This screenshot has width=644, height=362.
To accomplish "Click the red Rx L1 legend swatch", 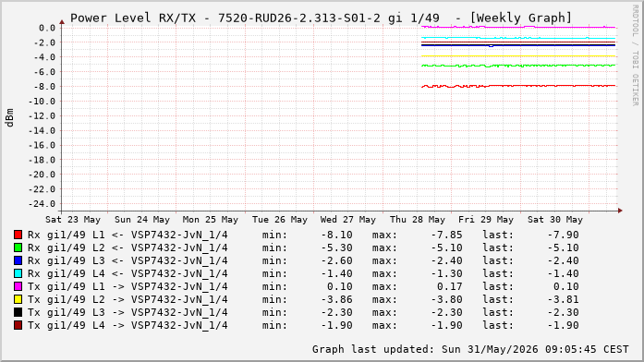I will pos(18,235).
